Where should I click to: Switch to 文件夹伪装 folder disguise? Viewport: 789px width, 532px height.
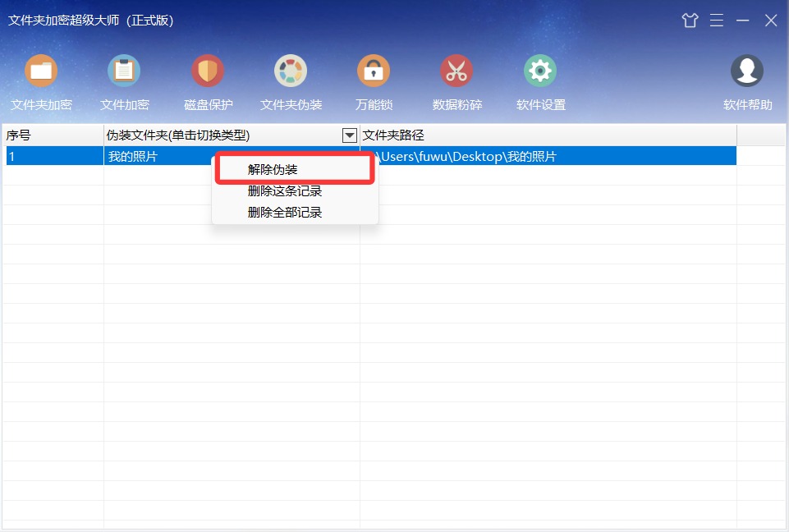[x=291, y=82]
